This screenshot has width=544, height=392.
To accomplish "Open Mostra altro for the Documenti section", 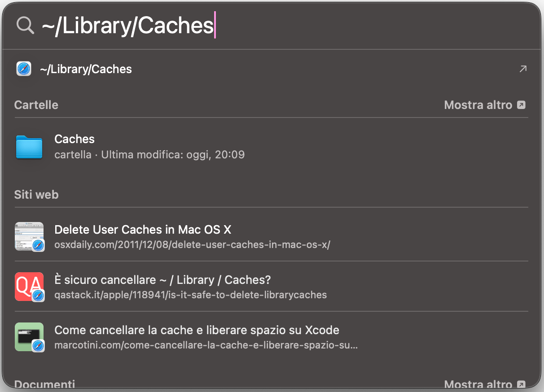I will click(478, 384).
